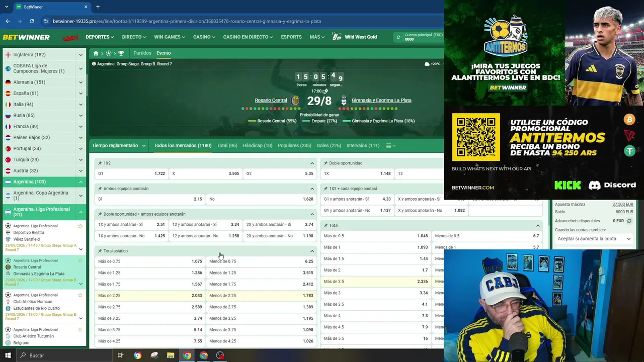The width and height of the screenshot is (644, 362).
Task: Pin the Total asiático market
Action: click(100, 251)
